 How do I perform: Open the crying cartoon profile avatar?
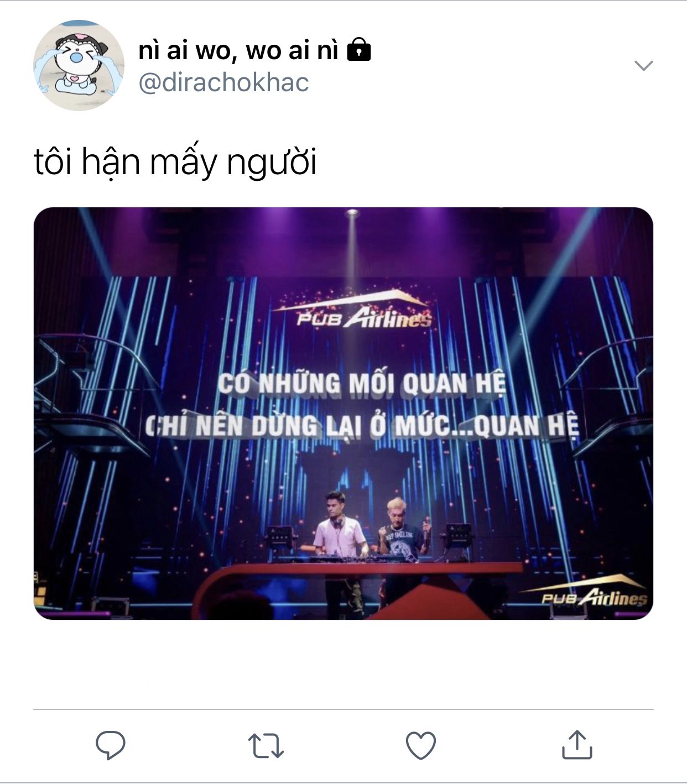click(79, 66)
